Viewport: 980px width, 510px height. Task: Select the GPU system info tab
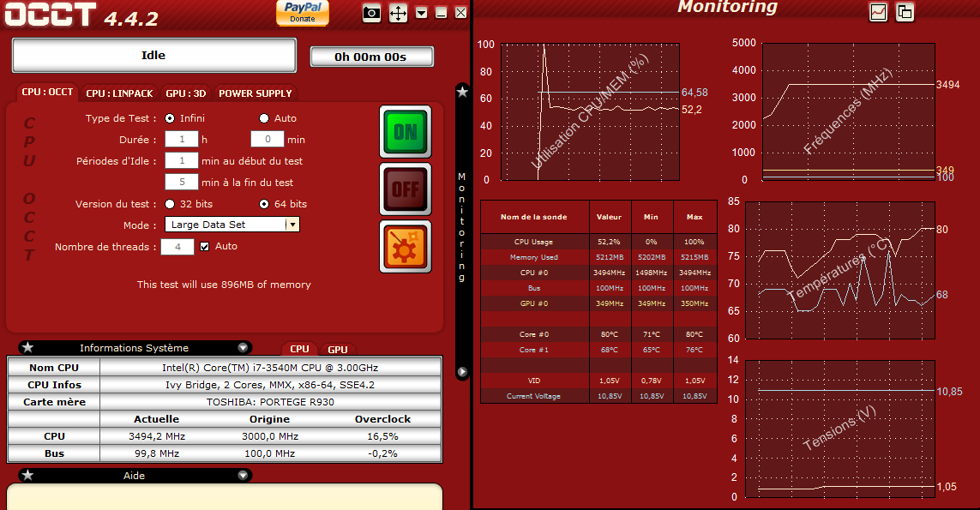338,350
